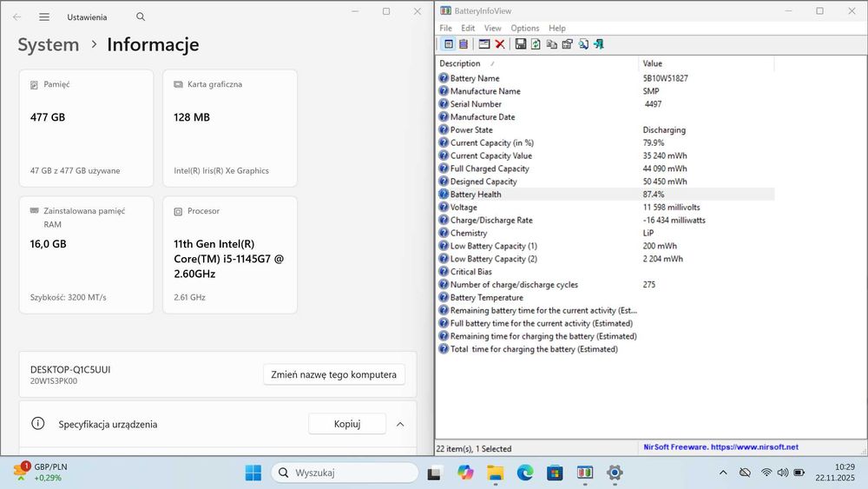This screenshot has height=489, width=868.
Task: Select the Low Battery Capacity (2) row
Action: pyautogui.click(x=606, y=259)
